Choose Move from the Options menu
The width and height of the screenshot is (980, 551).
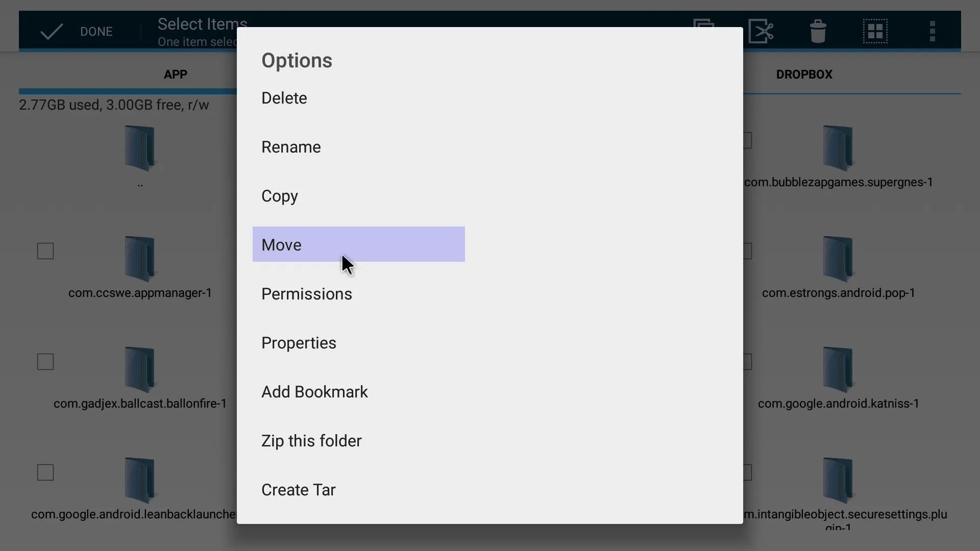(x=359, y=244)
